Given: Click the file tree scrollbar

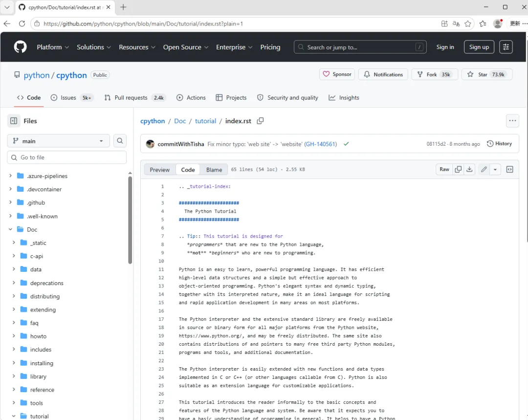Looking at the screenshot, I should [130, 220].
